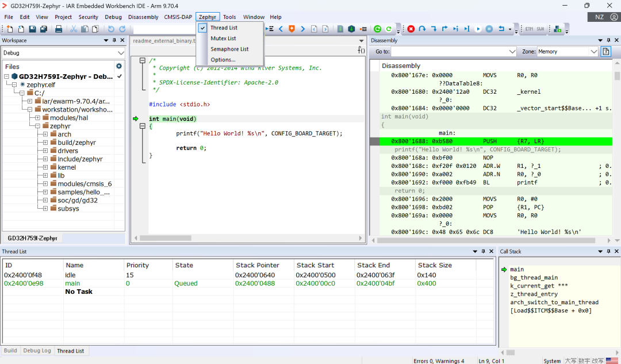
Task: Click the Redo arrow icon
Action: (x=122, y=29)
